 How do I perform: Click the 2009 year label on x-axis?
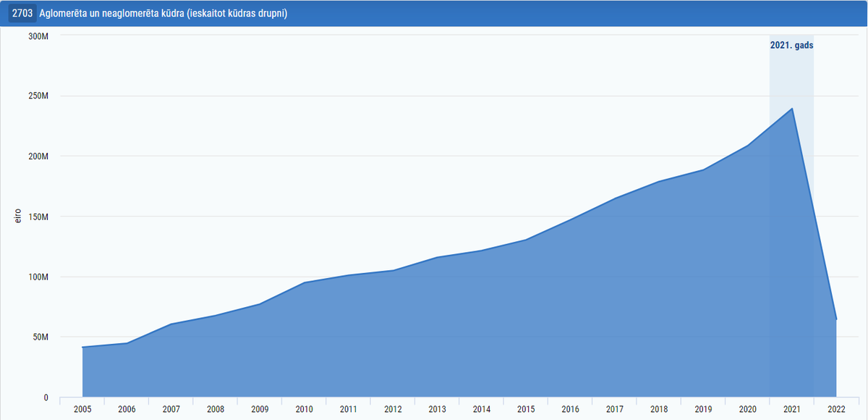[260, 410]
